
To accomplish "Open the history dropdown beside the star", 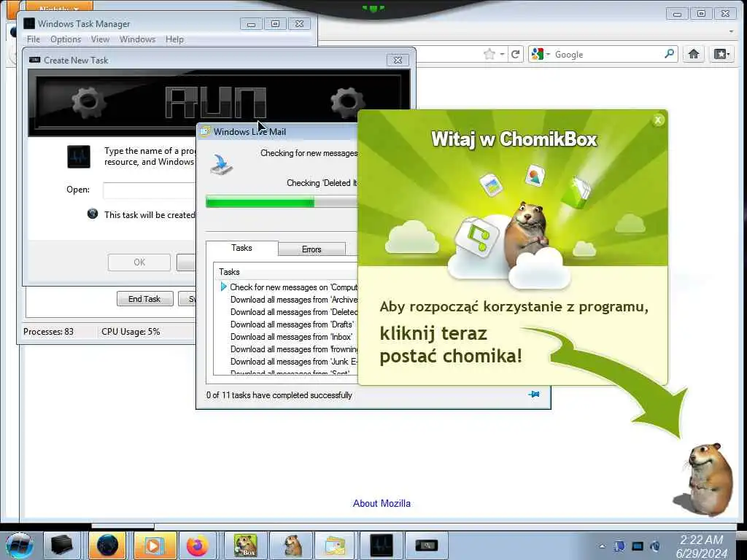I will [502, 55].
